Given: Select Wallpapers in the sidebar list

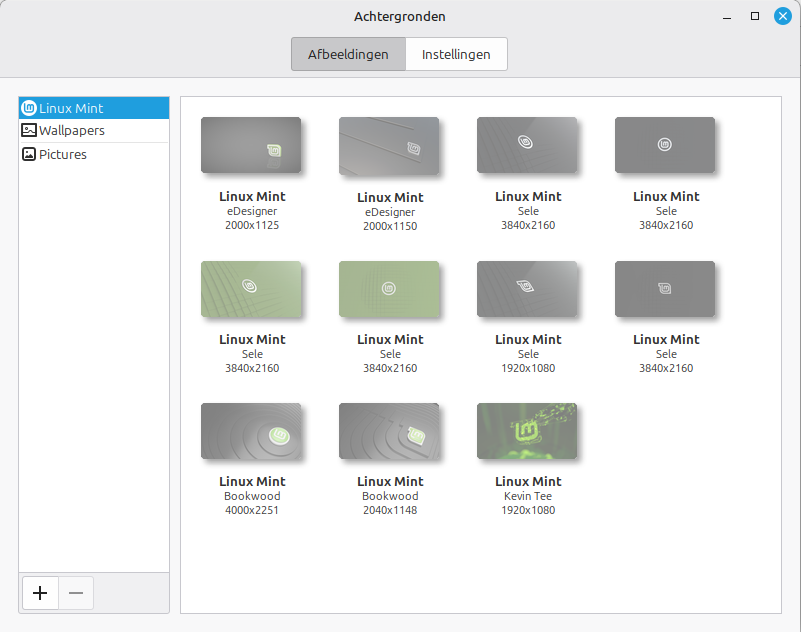Looking at the screenshot, I should 94,130.
